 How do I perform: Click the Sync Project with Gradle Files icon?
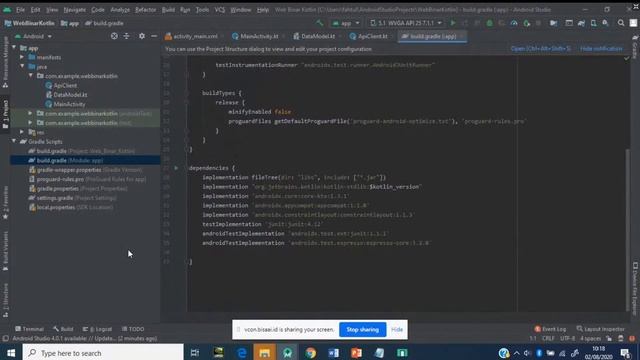coord(581,23)
